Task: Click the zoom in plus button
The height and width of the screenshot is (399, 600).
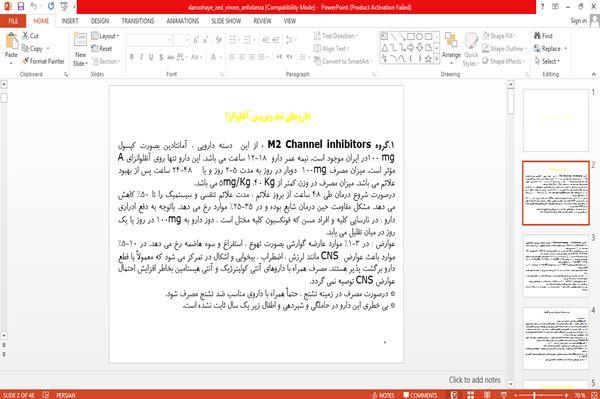Action: pos(566,395)
